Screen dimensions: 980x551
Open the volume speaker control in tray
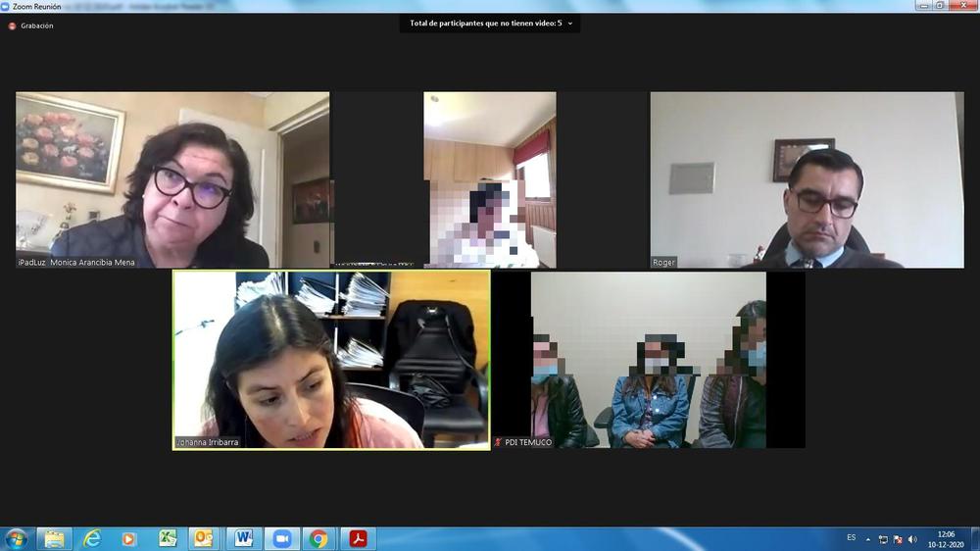pos(912,539)
